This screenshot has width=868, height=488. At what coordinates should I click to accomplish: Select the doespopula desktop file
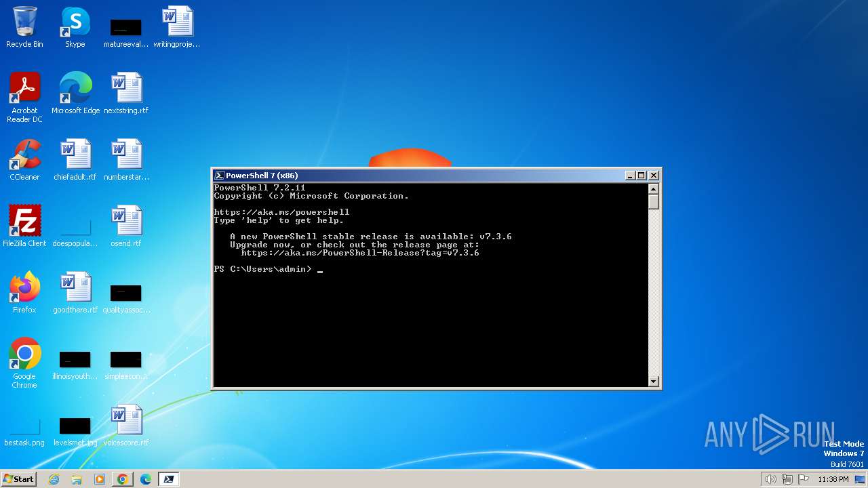coord(75,230)
